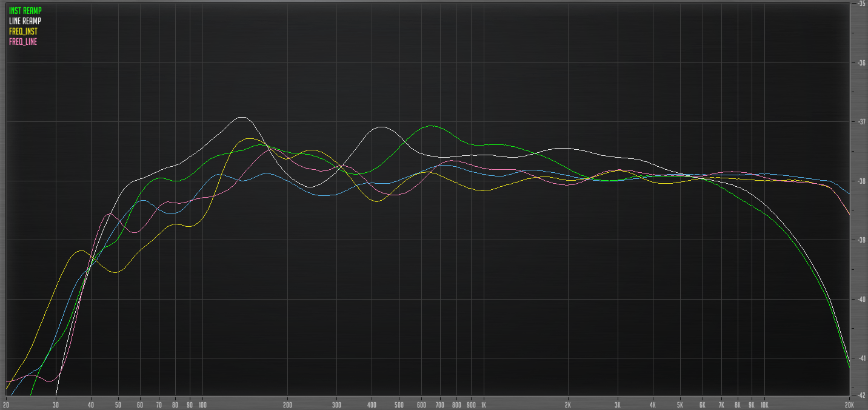Viewport: 868px width, 410px height.
Task: Toggle the FREQ_INST legend entry
Action: click(x=22, y=31)
